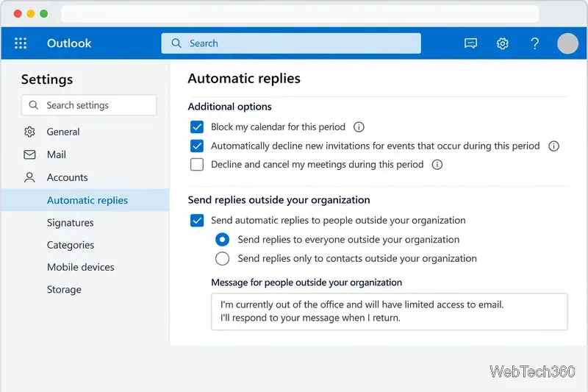Viewport: 588px width, 392px height.
Task: Click the Mail envelope icon in sidebar
Action: (x=29, y=154)
